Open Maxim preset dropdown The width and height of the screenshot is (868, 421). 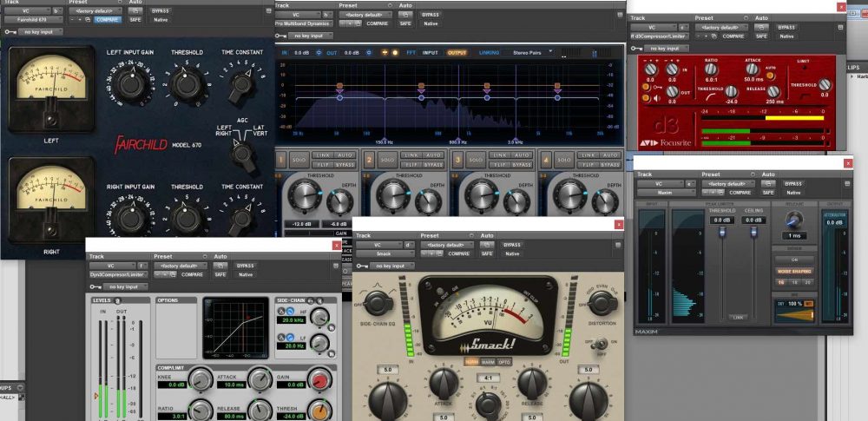click(x=728, y=184)
